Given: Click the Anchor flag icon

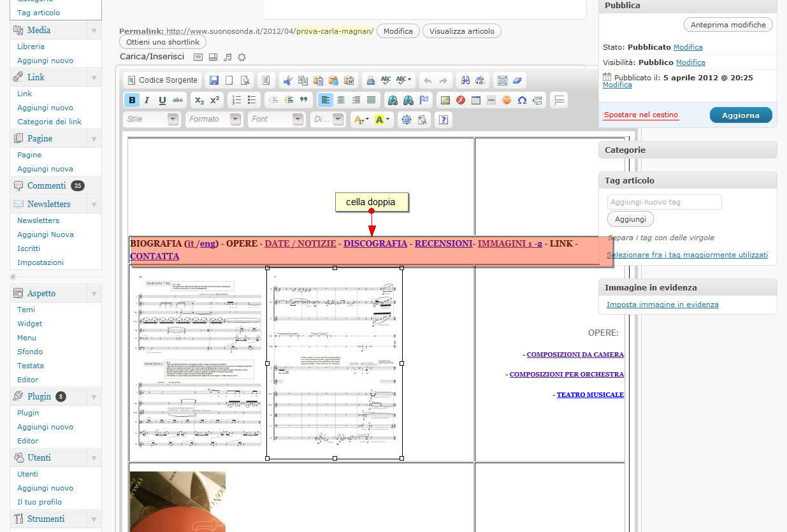Looking at the screenshot, I should 423,100.
